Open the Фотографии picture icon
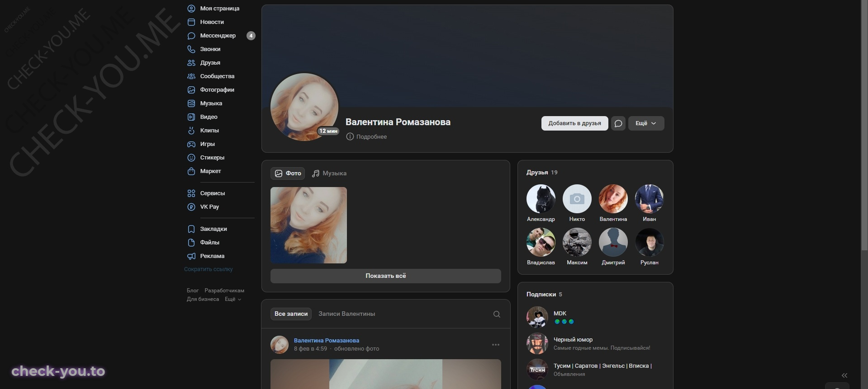The width and height of the screenshot is (868, 389). pyautogui.click(x=191, y=90)
